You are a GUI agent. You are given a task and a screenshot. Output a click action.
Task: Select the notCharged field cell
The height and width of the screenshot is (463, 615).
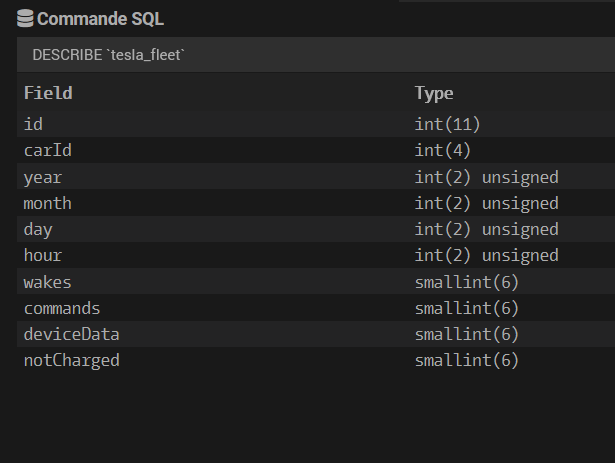72,360
